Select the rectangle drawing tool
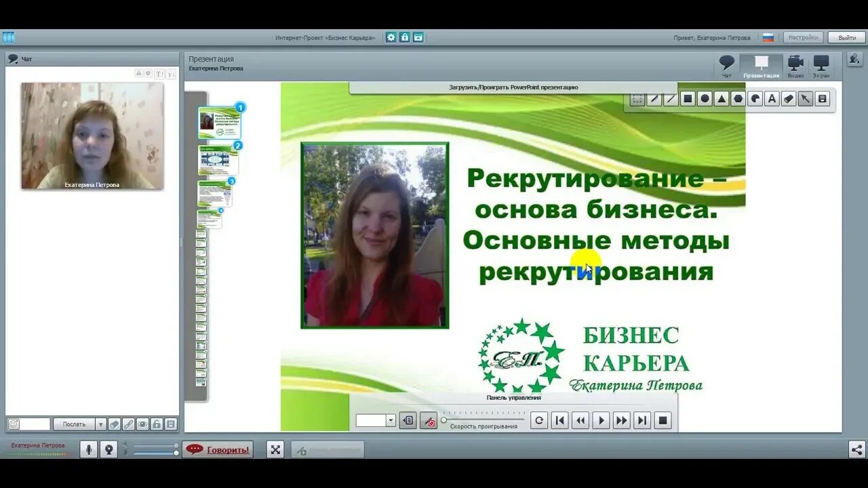The image size is (868, 488). [687, 99]
